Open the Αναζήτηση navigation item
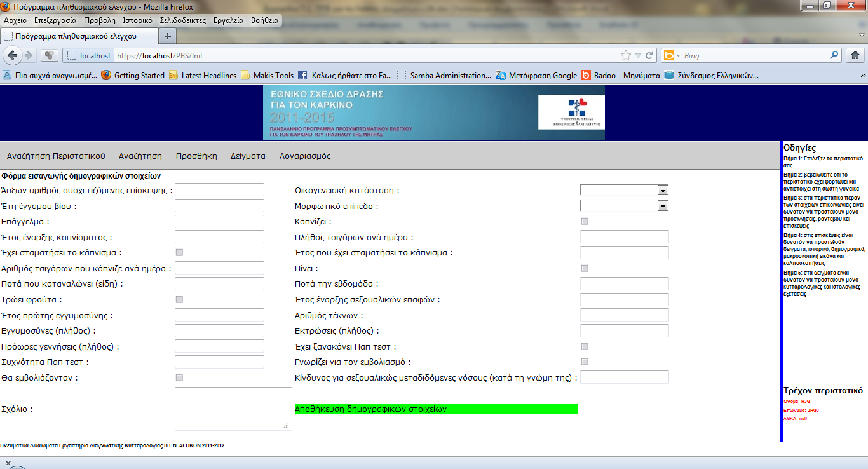This screenshot has width=868, height=469. [140, 156]
